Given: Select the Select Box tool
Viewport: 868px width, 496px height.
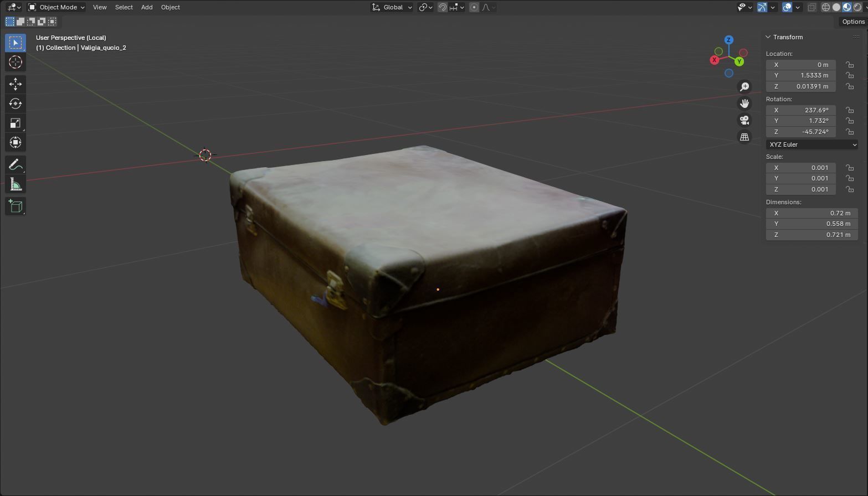Looking at the screenshot, I should 16,43.
